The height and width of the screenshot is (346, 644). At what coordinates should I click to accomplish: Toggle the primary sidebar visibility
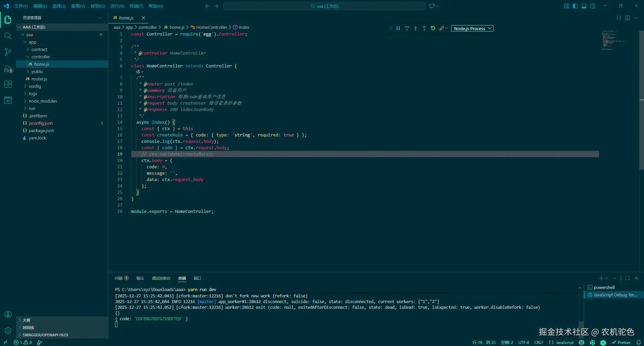coord(575,6)
